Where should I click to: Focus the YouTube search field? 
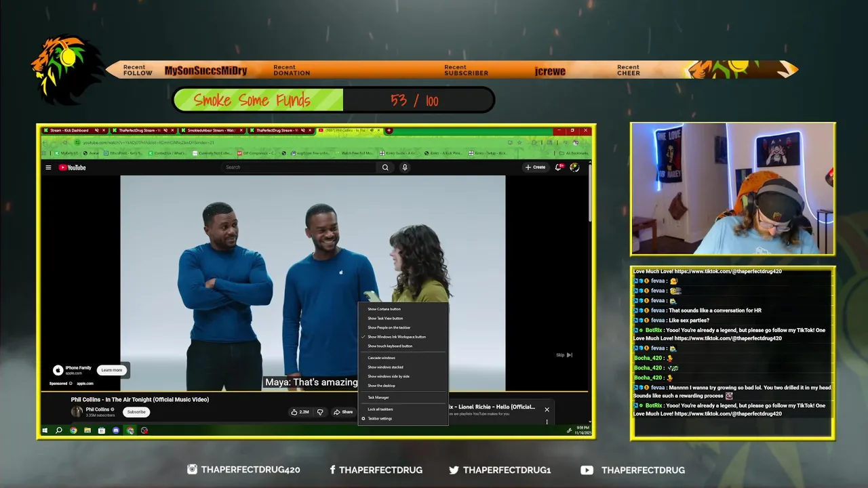pos(300,167)
